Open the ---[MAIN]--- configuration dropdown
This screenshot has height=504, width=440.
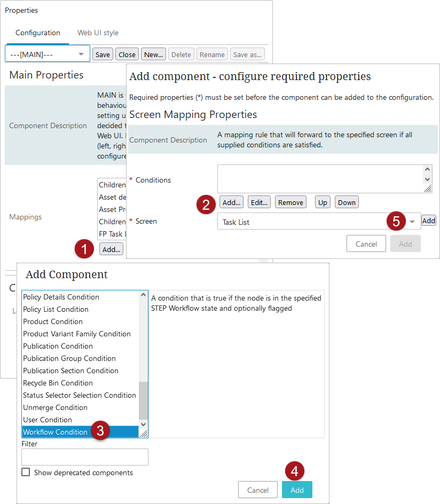click(x=47, y=54)
